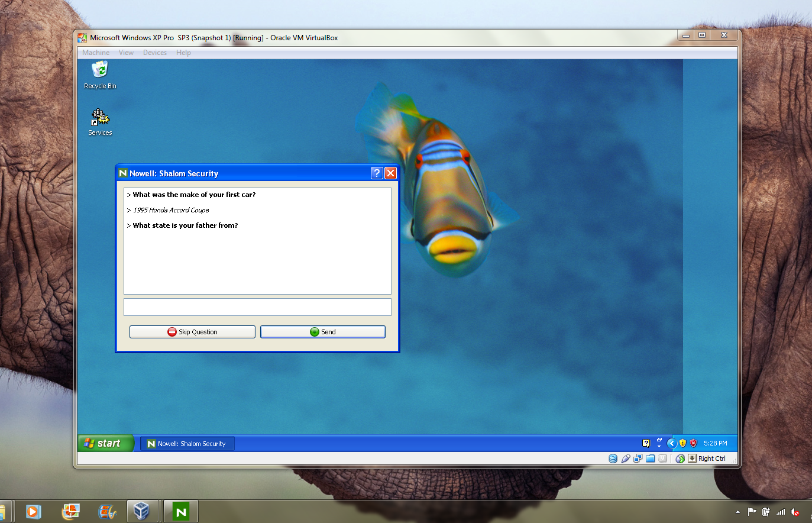Click the VirtualBox mouse integration icon
Image resolution: width=812 pixels, height=523 pixels.
pos(680,459)
